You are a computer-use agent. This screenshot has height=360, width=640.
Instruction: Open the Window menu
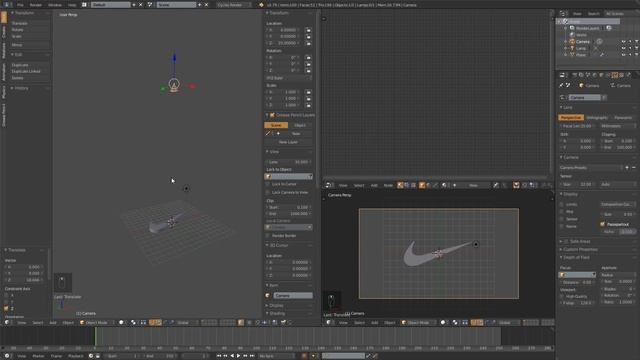click(x=54, y=5)
